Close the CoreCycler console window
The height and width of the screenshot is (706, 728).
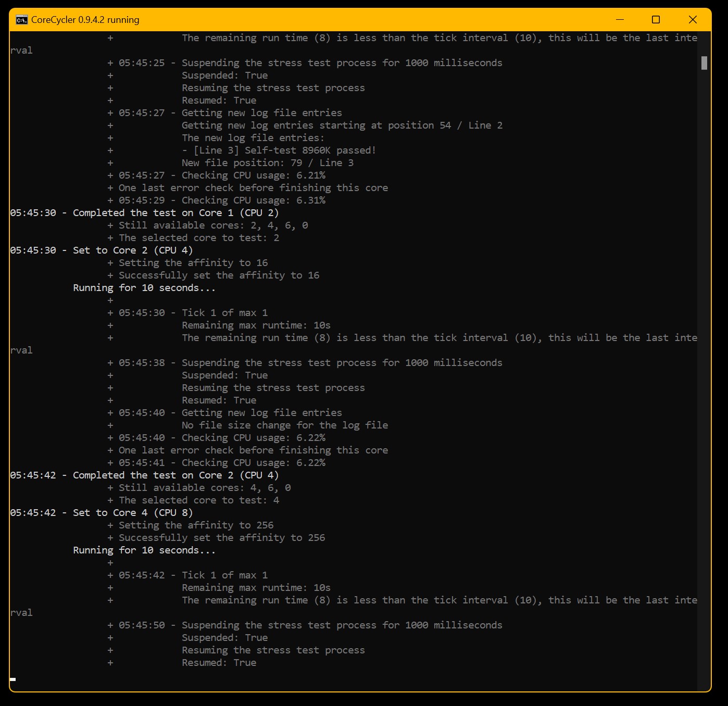click(693, 19)
